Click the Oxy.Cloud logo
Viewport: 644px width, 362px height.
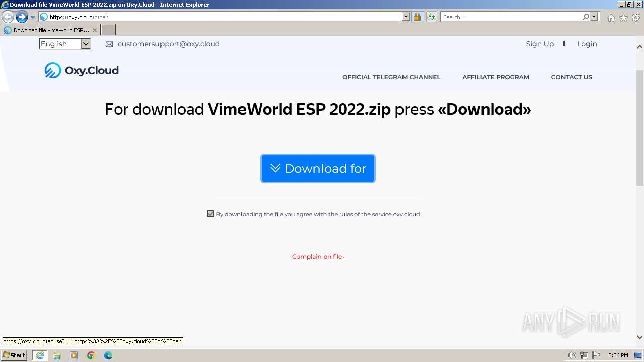pyautogui.click(x=82, y=70)
